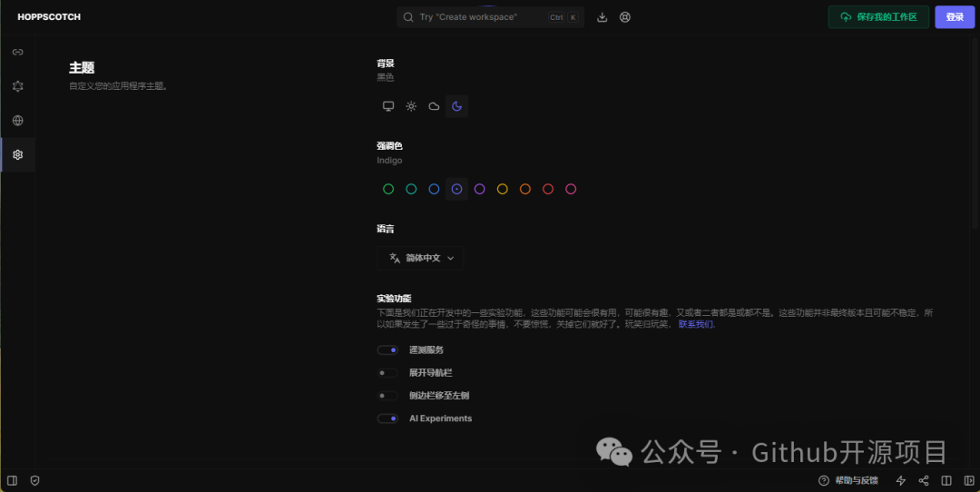This screenshot has height=492, width=980.
Task: Toggle the AI Experiments switch
Action: click(387, 418)
